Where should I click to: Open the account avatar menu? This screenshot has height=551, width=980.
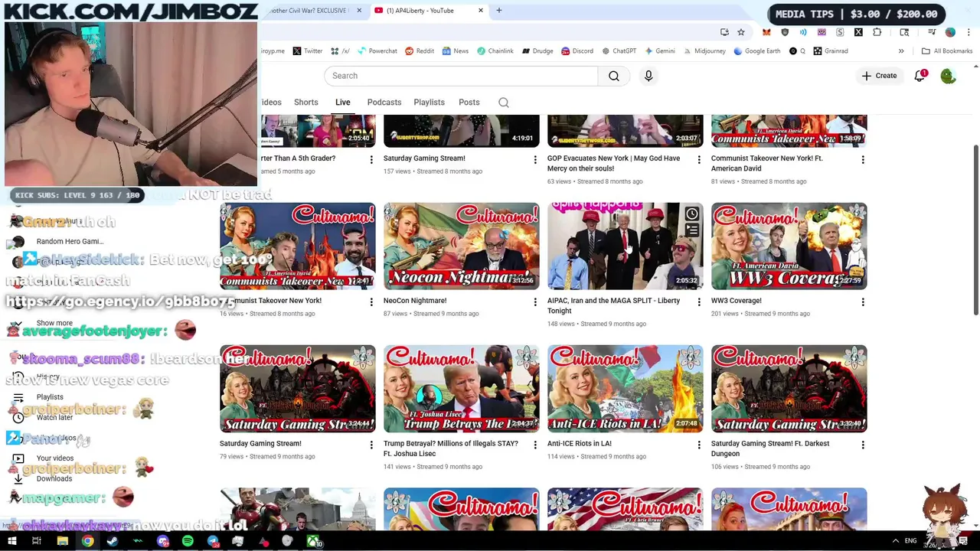tap(948, 76)
